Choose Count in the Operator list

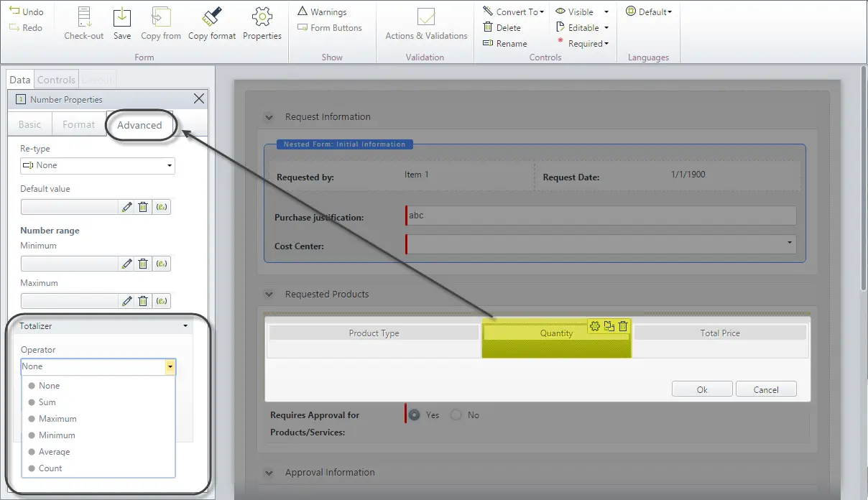(x=50, y=468)
